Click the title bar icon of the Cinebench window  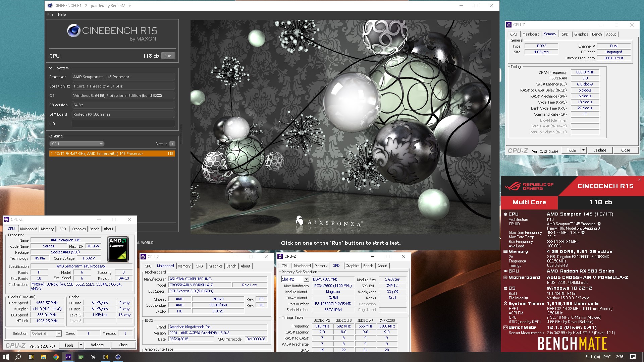point(50,5)
